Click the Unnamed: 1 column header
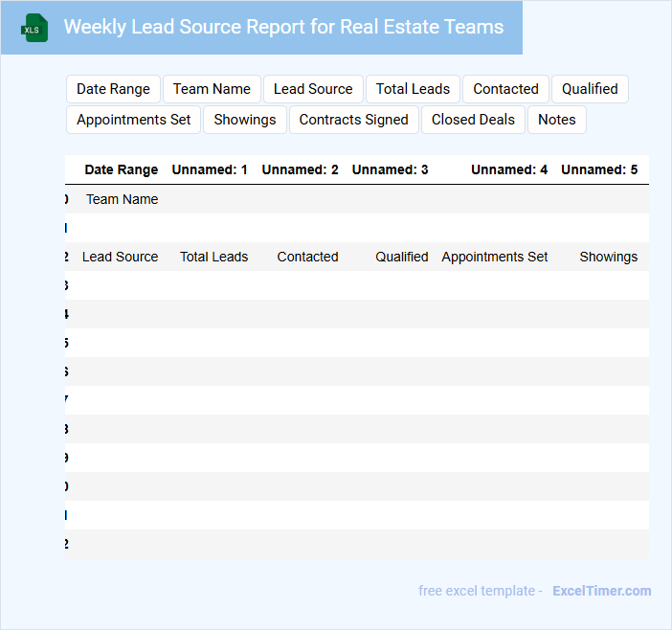This screenshot has width=672, height=630. (x=210, y=169)
